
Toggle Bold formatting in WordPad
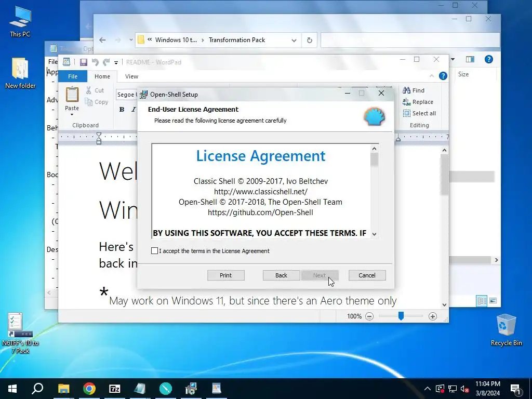tap(122, 109)
